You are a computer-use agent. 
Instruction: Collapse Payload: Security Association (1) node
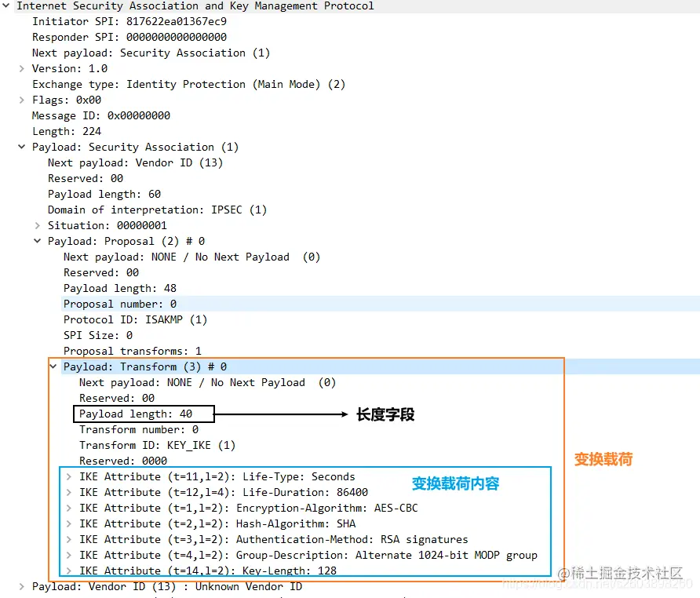point(22,147)
